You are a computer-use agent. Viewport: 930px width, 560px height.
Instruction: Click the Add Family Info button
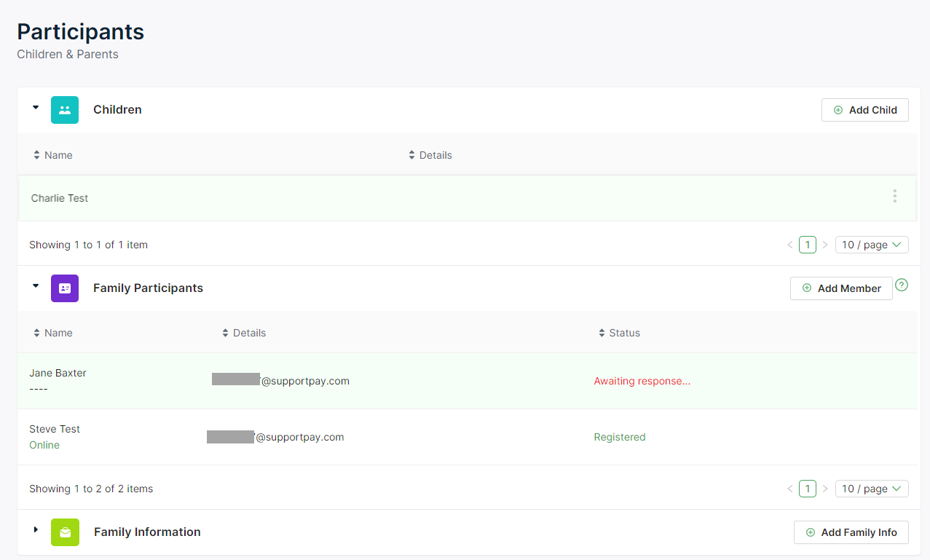(x=851, y=532)
